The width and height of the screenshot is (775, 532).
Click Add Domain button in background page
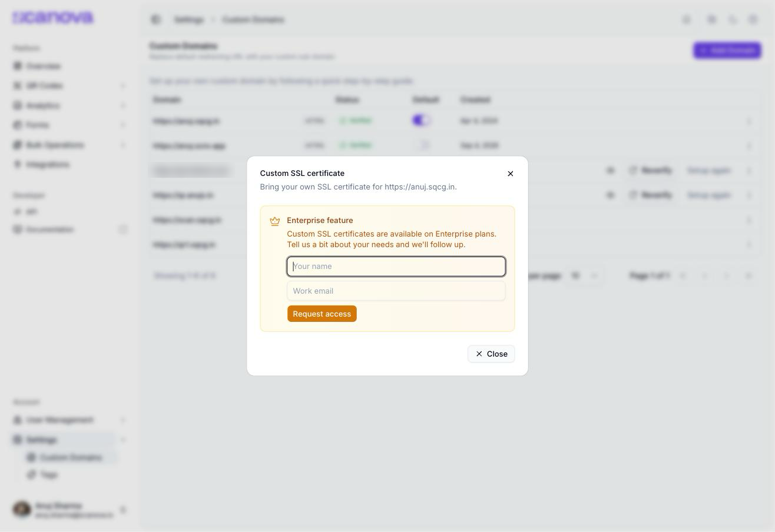(x=727, y=50)
